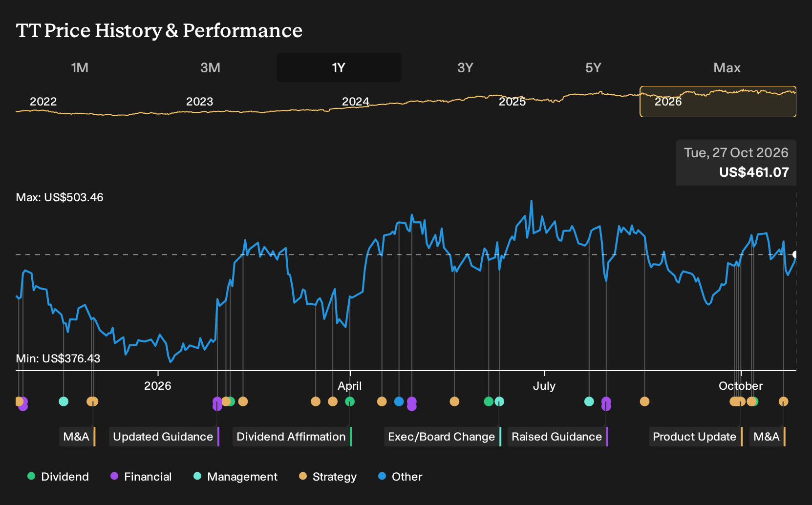The height and width of the screenshot is (505, 812).
Task: Select the teal dot above Exec/Board Change
Action: coord(499,401)
